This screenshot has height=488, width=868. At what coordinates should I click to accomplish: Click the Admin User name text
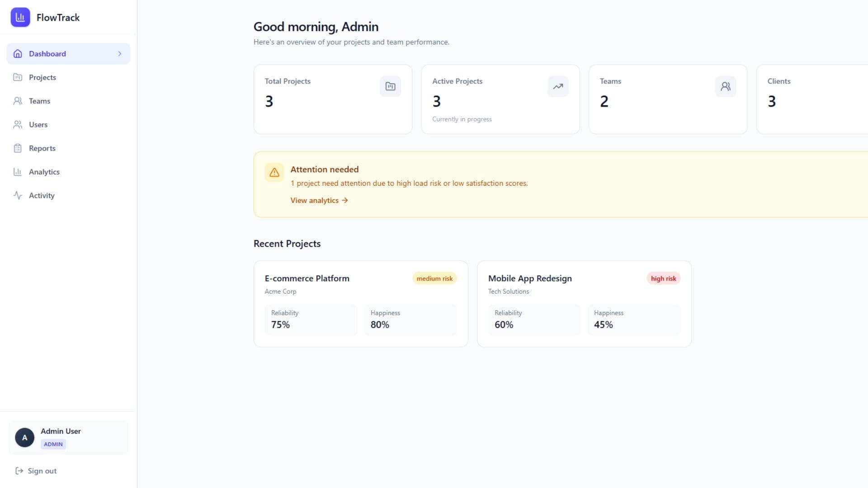pos(61,431)
